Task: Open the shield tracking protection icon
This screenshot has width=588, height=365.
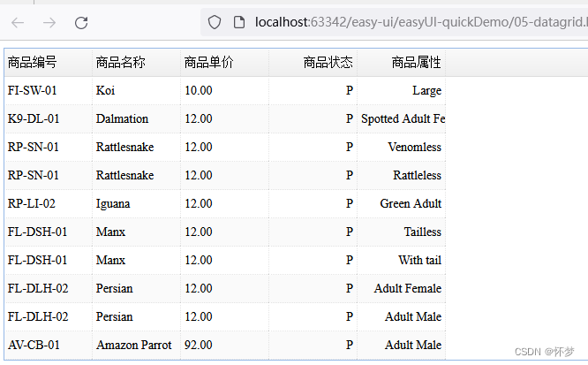Action: pyautogui.click(x=215, y=22)
